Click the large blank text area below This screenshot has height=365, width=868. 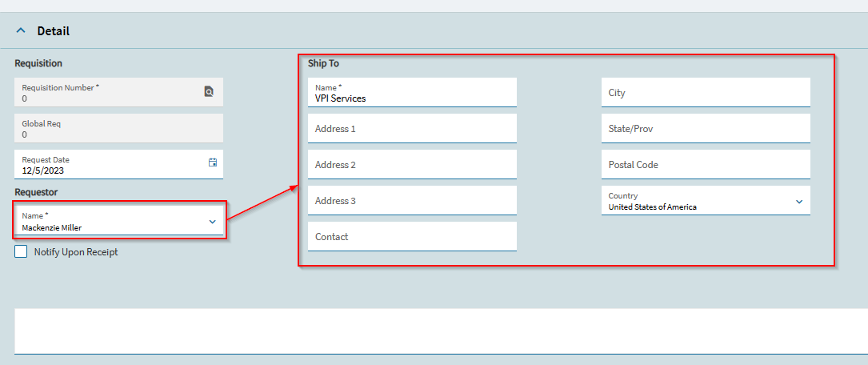point(441,331)
